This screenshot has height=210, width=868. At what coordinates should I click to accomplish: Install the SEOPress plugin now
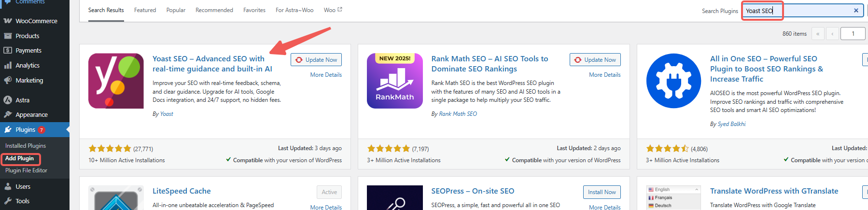(602, 192)
